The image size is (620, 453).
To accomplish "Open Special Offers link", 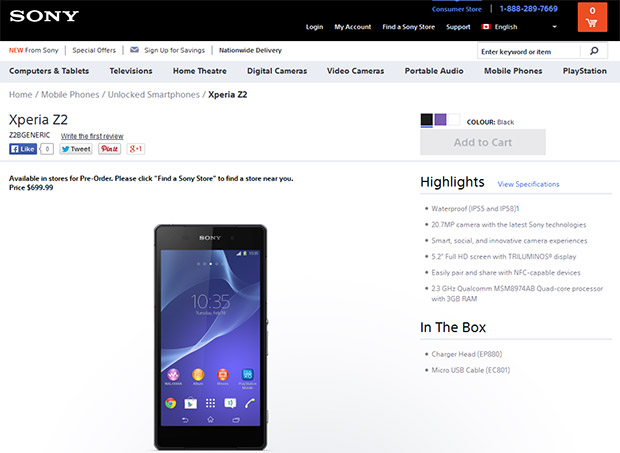I will click(94, 50).
